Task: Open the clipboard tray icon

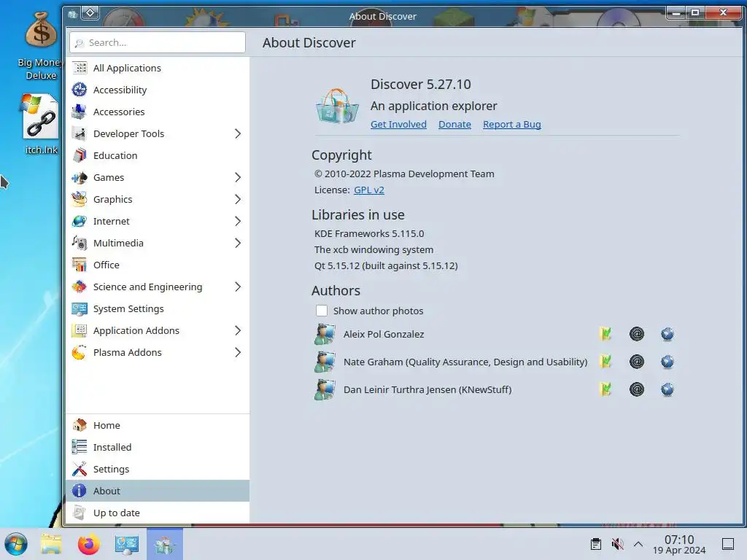Action: click(x=595, y=544)
